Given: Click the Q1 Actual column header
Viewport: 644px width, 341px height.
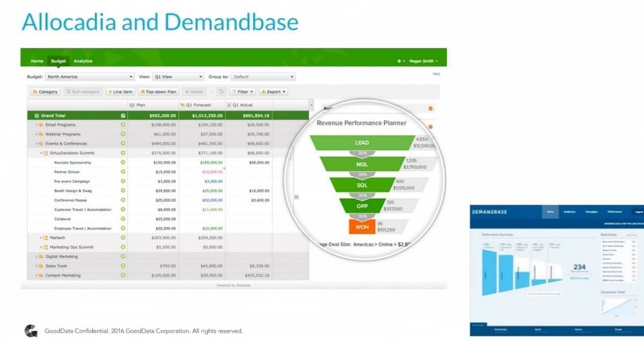Looking at the screenshot, I should click(x=249, y=105).
